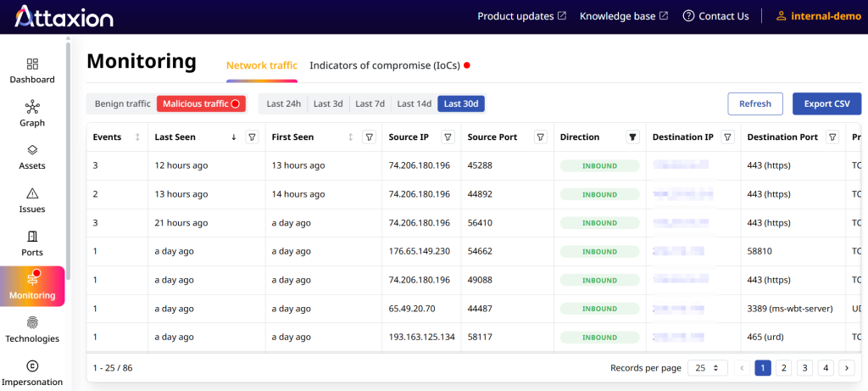Go to page 4
The height and width of the screenshot is (391, 868).
pos(826,368)
